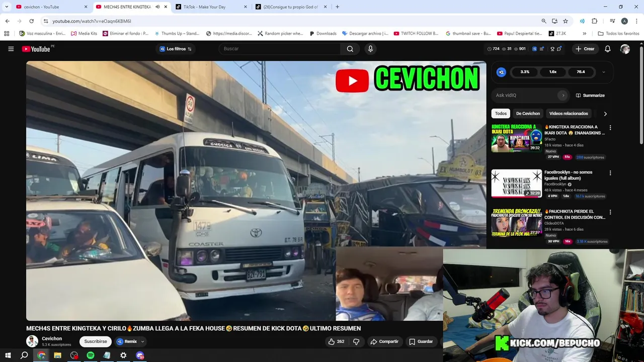Click the search magnifier button
The width and height of the screenshot is (644, 362).
coord(350,49)
